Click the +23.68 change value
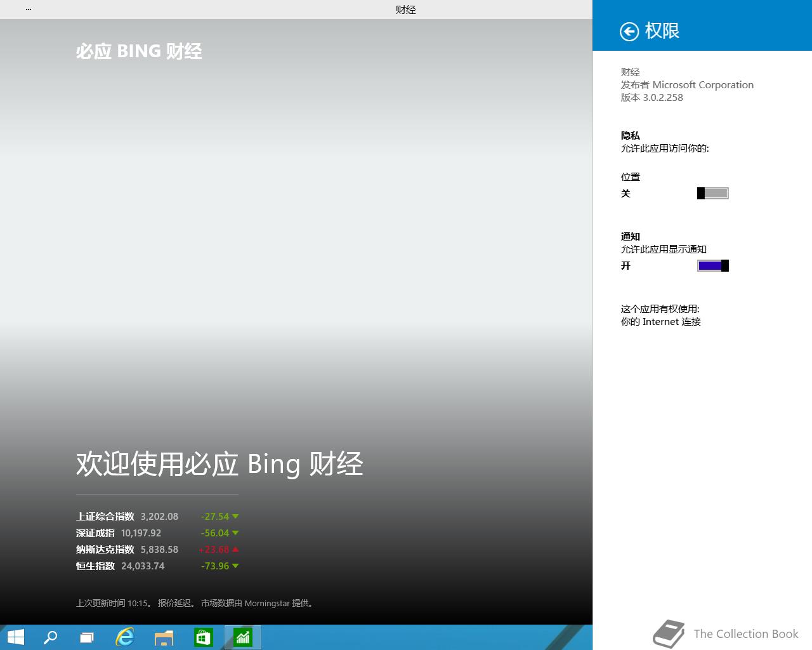The image size is (812, 650). (214, 550)
